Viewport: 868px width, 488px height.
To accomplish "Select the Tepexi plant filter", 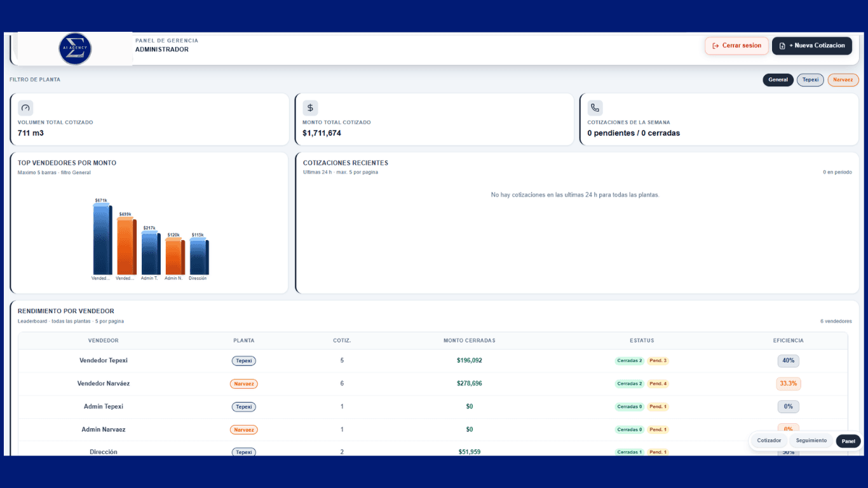I will coord(810,80).
